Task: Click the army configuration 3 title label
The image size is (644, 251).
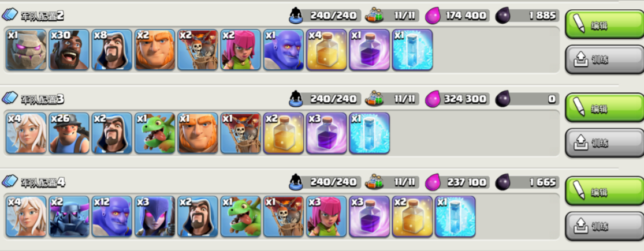Action: click(x=42, y=99)
